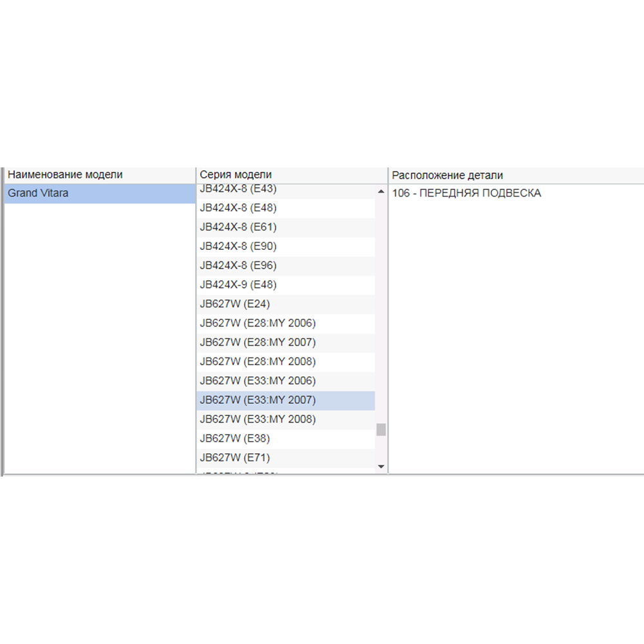This screenshot has height=644, width=644.
Task: Click the Серия модели column header
Action: [236, 175]
